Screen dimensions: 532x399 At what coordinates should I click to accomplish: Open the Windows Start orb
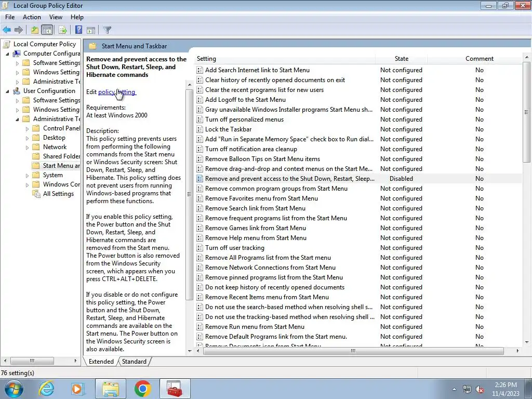tap(14, 389)
